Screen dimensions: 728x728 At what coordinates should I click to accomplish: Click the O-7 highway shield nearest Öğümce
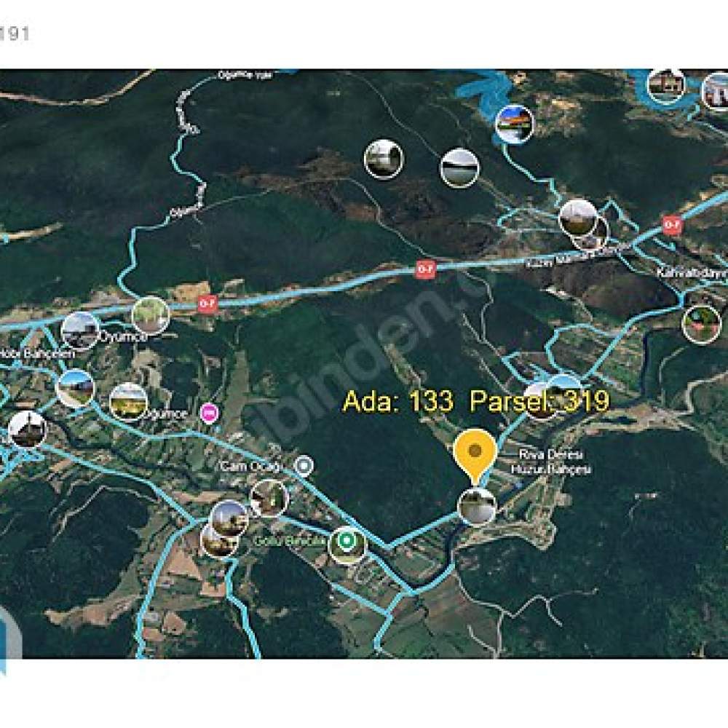click(x=207, y=303)
